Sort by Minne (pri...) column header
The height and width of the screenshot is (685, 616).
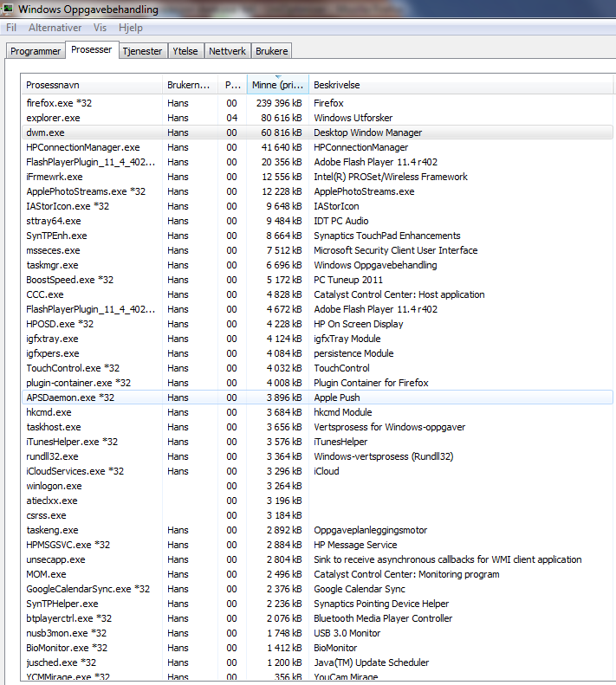pyautogui.click(x=277, y=85)
